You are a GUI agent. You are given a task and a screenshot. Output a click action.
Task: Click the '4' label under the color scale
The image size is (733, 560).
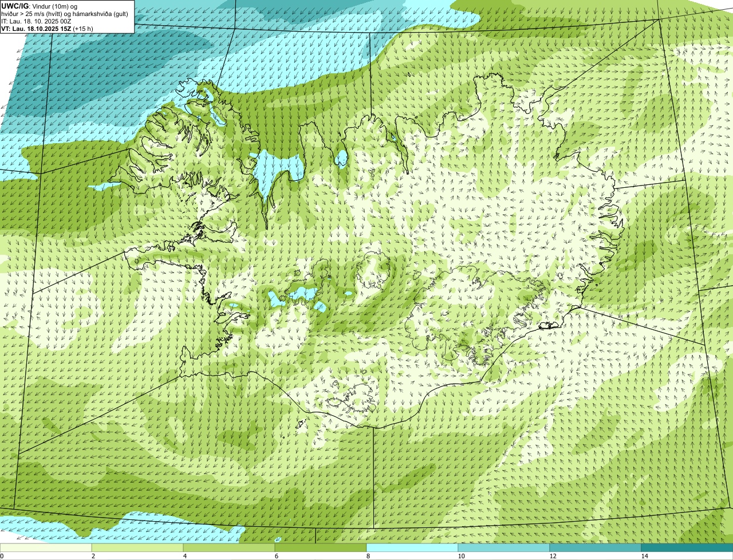[184, 556]
